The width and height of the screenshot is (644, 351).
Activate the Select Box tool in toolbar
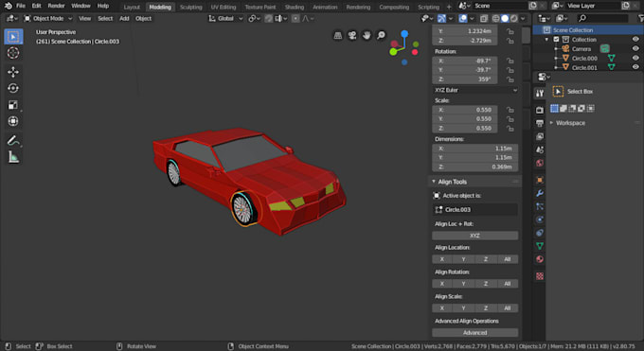pos(13,37)
